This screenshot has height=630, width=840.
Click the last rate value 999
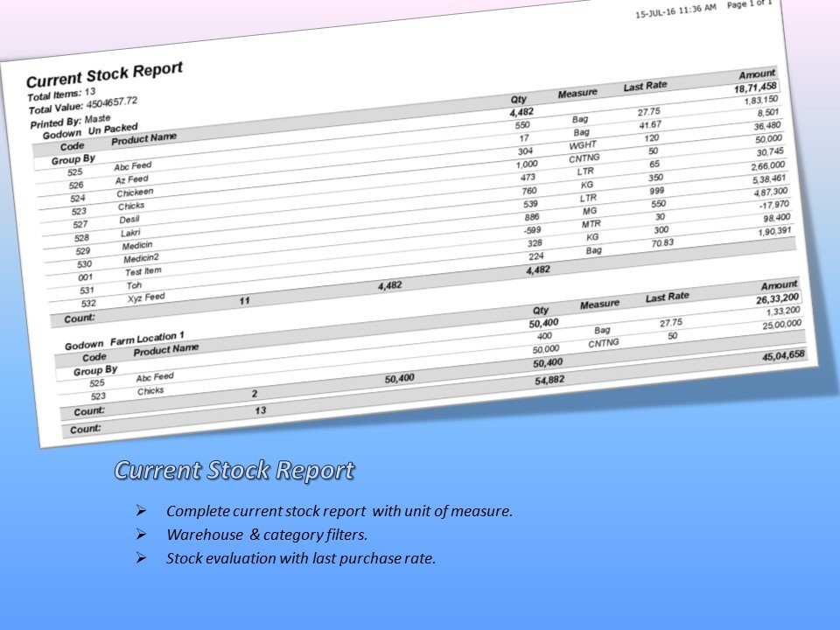click(x=656, y=191)
